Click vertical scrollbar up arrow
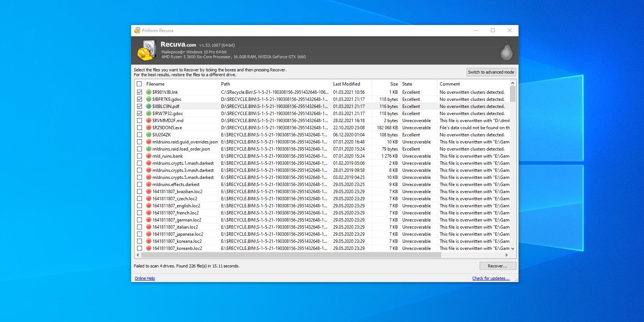Image resolution: width=644 pixels, height=322 pixels. coord(513,83)
